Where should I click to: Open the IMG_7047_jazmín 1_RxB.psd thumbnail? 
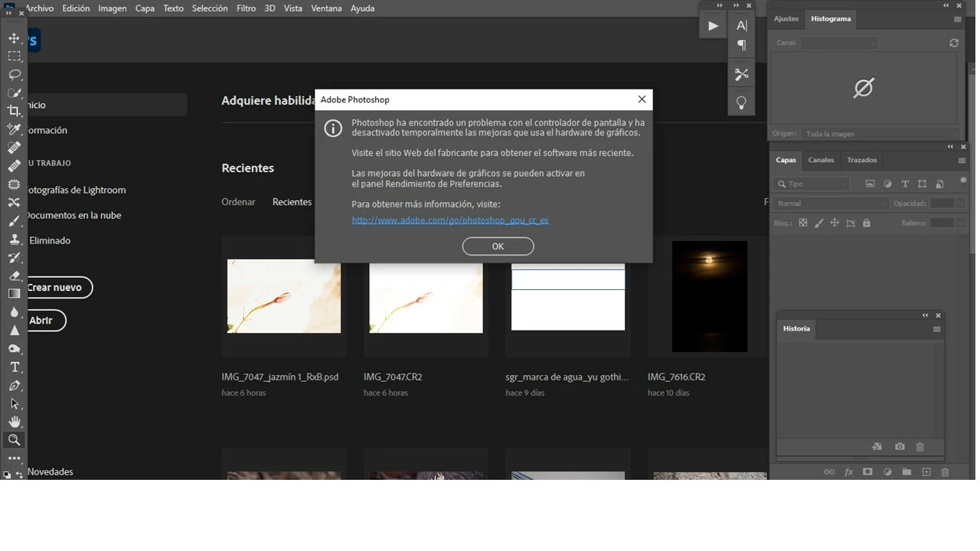pyautogui.click(x=284, y=296)
